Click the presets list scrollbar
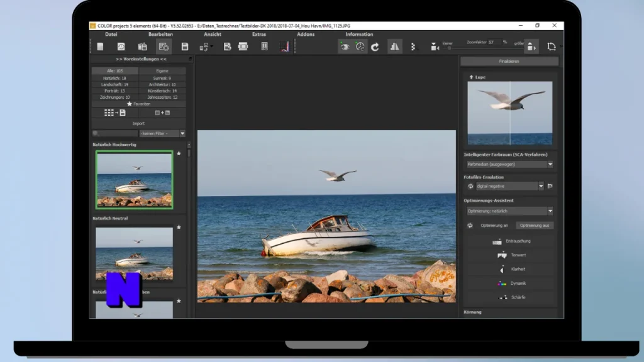644x362 pixels. [x=189, y=153]
